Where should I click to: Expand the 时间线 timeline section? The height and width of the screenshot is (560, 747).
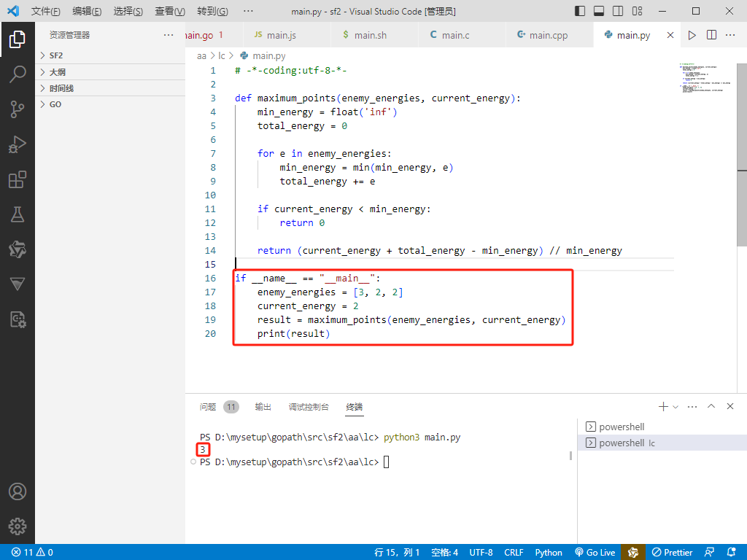click(x=110, y=88)
